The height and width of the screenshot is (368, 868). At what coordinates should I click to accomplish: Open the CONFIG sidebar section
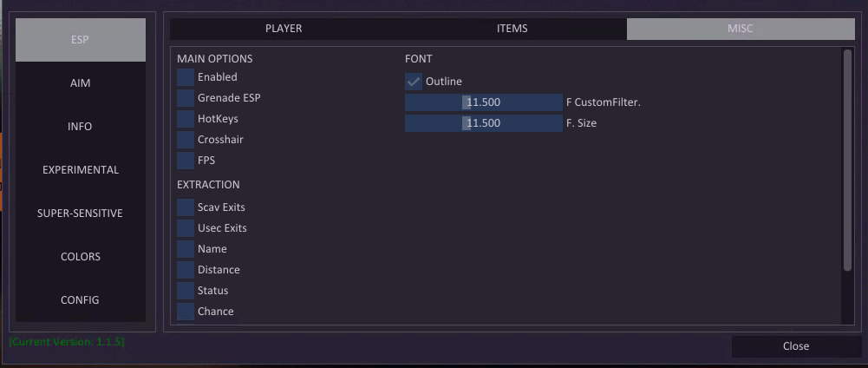81,299
